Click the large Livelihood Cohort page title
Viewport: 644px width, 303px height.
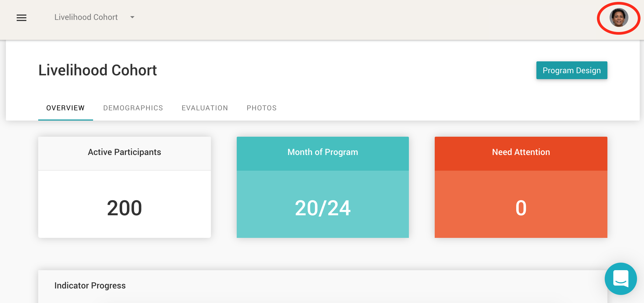[98, 70]
